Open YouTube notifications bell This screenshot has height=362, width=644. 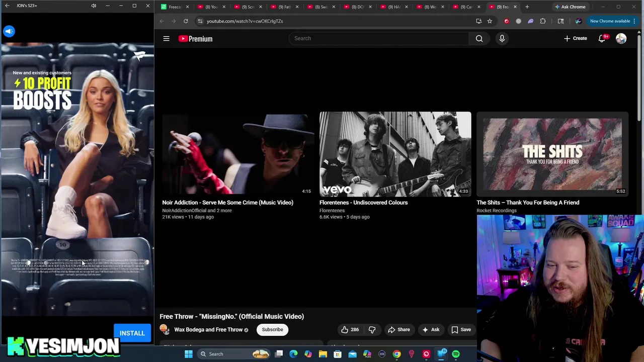[x=602, y=39]
